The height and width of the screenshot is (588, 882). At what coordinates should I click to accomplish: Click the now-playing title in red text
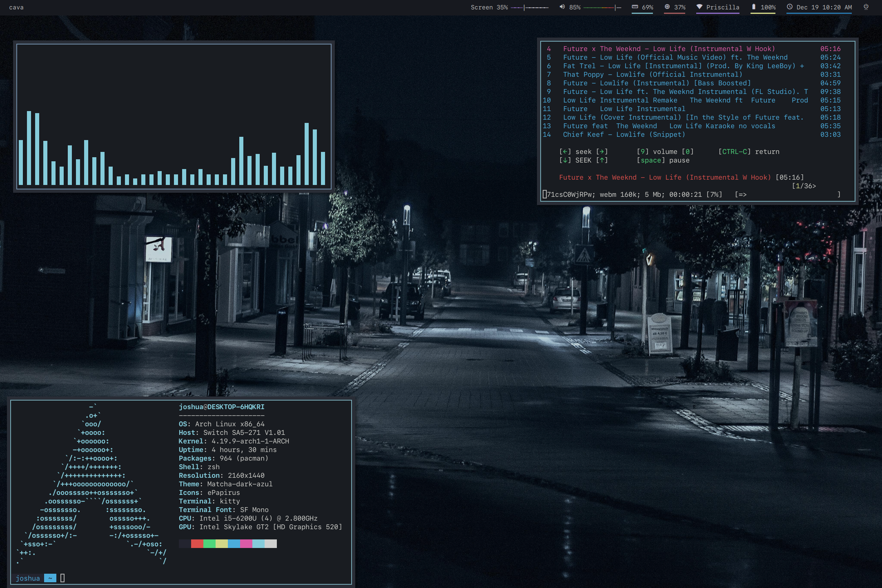(x=665, y=178)
